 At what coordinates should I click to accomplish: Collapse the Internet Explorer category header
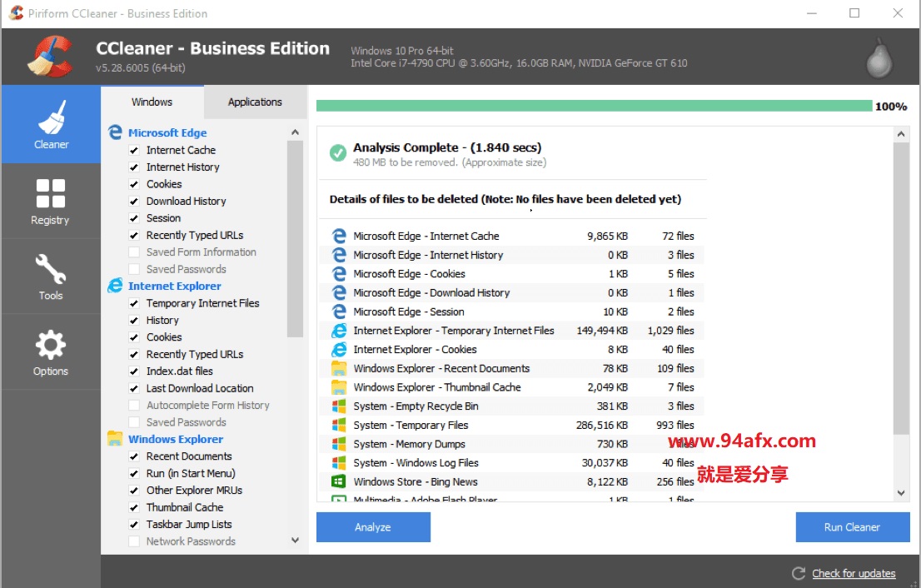174,286
